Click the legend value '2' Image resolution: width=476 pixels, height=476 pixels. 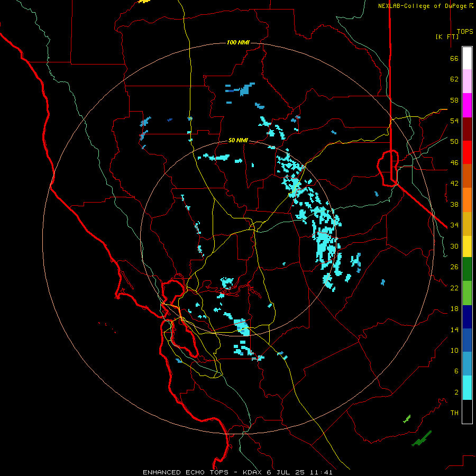point(456,392)
